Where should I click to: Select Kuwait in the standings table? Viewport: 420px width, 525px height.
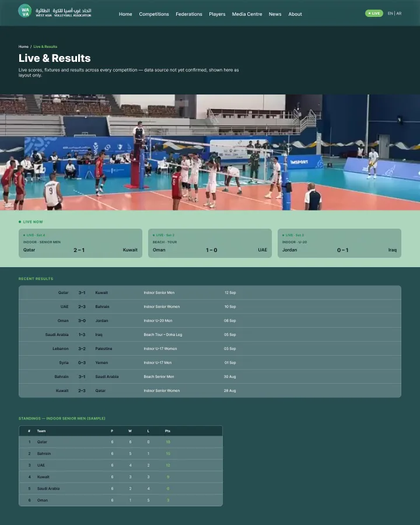click(121, 477)
